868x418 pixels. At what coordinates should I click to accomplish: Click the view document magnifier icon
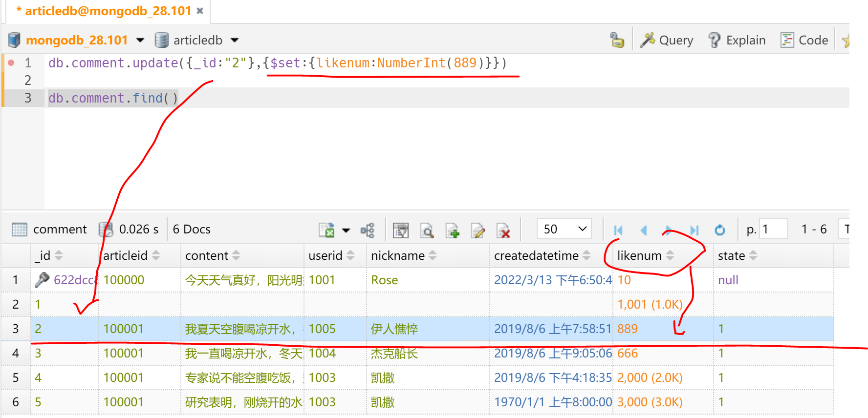427,230
